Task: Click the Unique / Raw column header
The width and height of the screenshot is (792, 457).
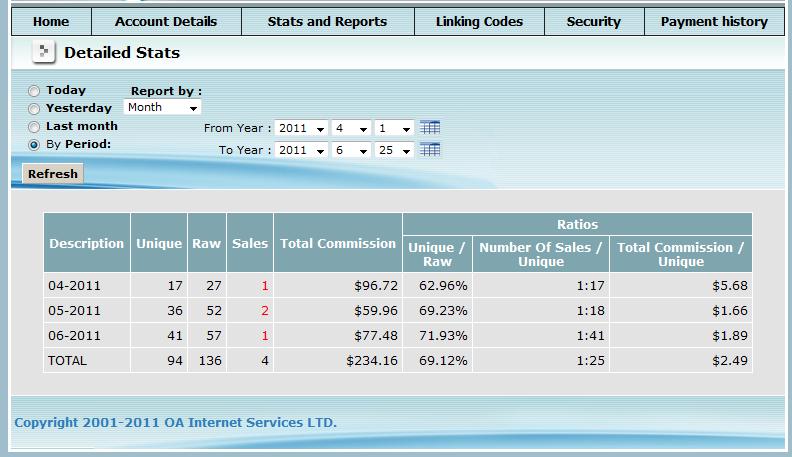Action: click(437, 254)
